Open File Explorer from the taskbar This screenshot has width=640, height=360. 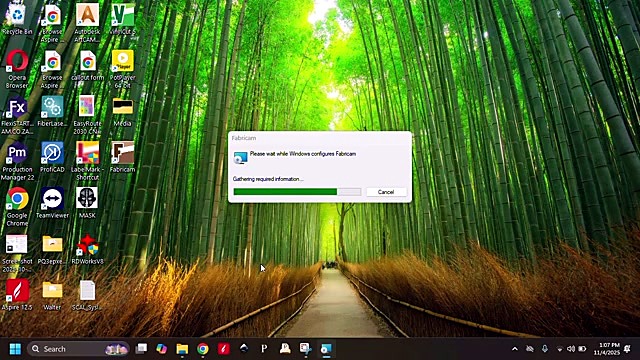[182, 349]
